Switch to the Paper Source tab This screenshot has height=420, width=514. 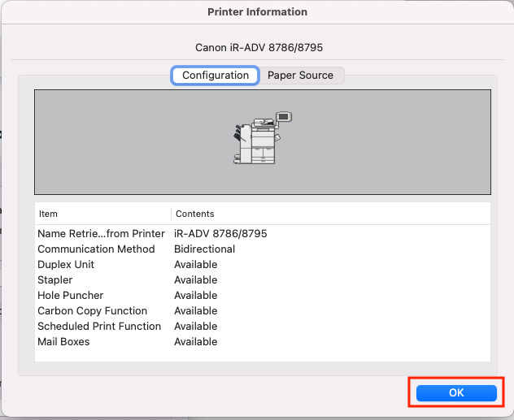click(300, 76)
